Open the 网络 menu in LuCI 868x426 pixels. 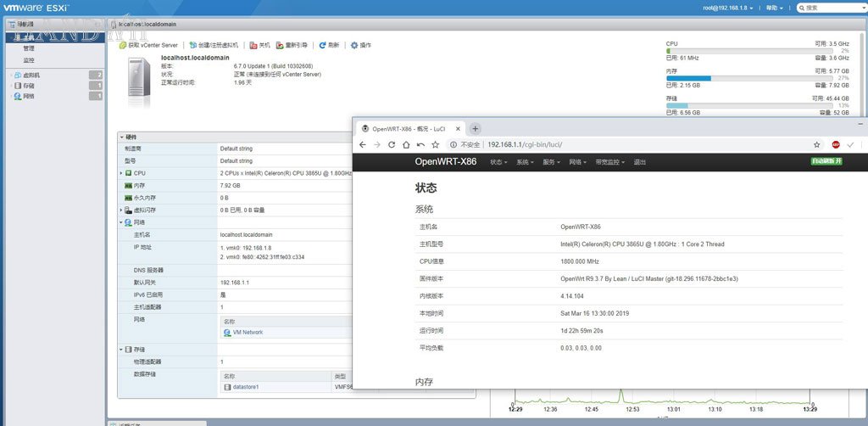(x=578, y=162)
